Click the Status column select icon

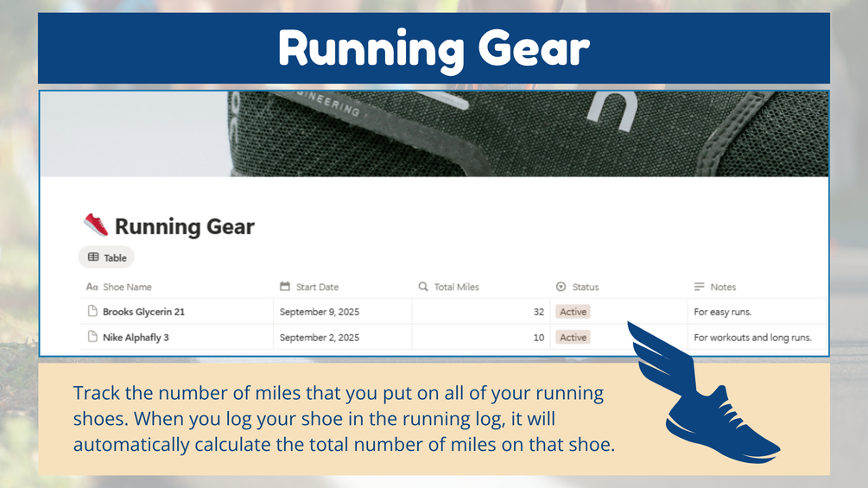[x=561, y=287]
